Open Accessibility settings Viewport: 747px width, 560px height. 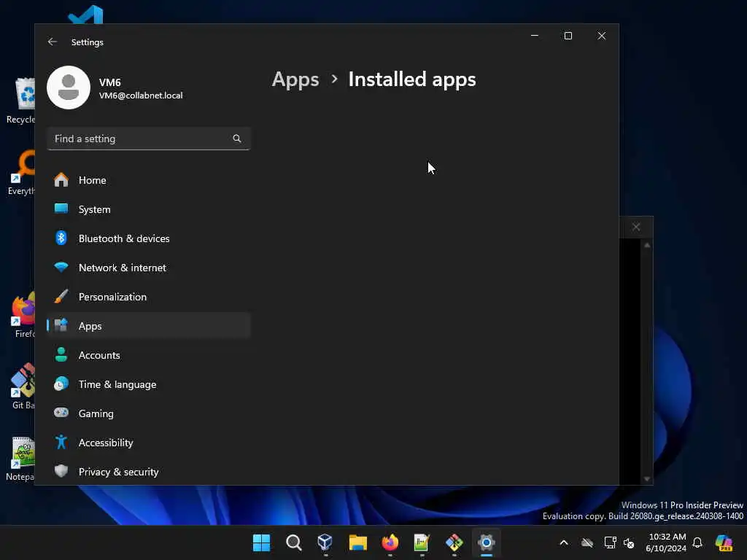coord(149,443)
